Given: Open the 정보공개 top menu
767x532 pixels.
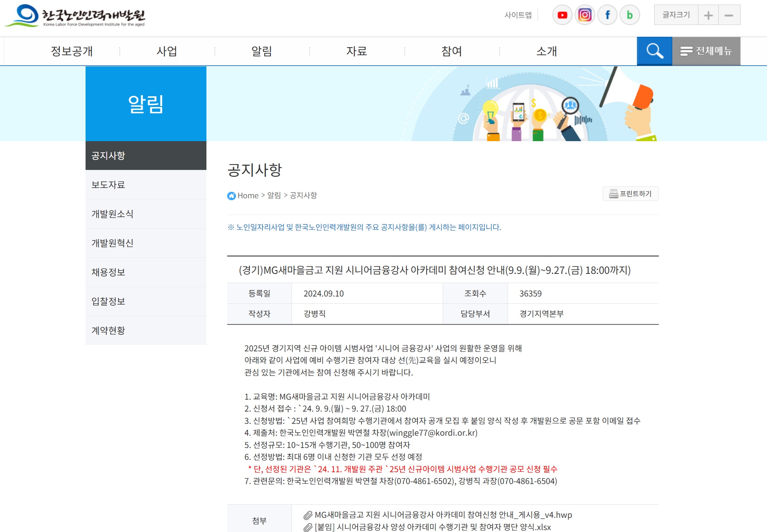Looking at the screenshot, I should (72, 51).
